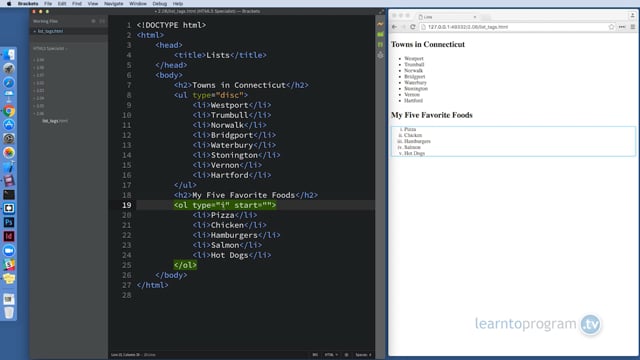The image size is (640, 360).
Task: Open the View menu
Action: point(93,4)
